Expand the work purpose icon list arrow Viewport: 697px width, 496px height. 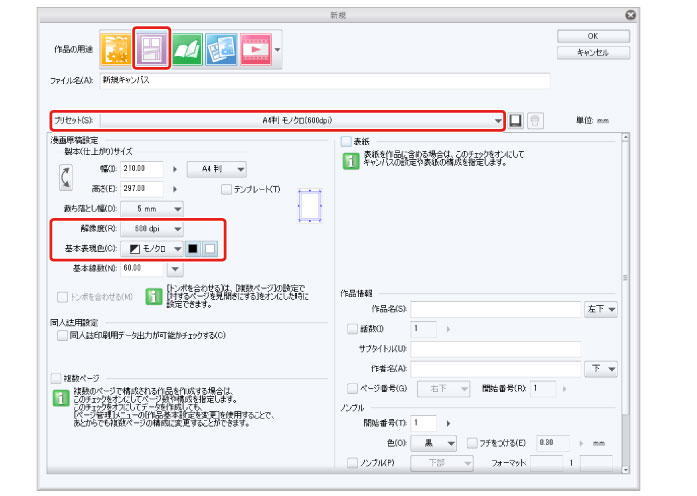(277, 49)
